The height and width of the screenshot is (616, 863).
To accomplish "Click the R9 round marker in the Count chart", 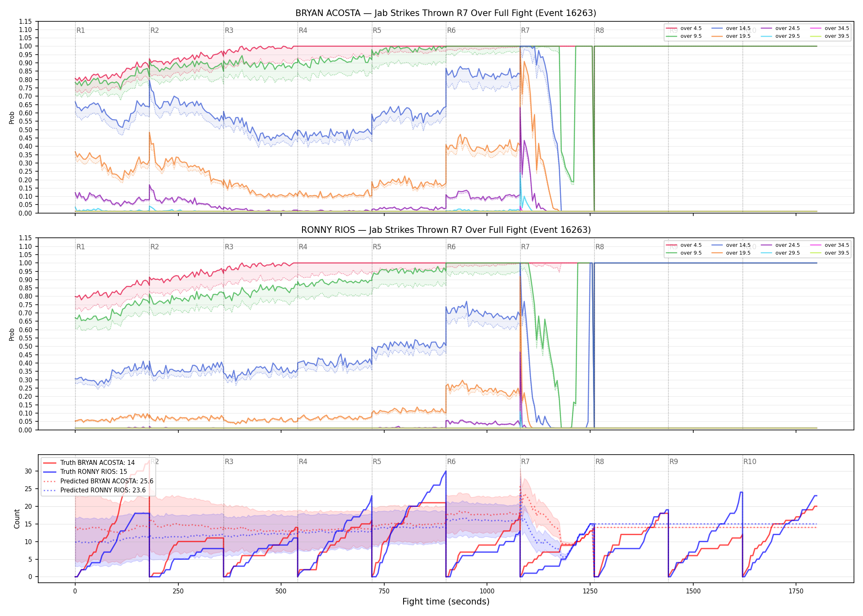I will [x=674, y=462].
